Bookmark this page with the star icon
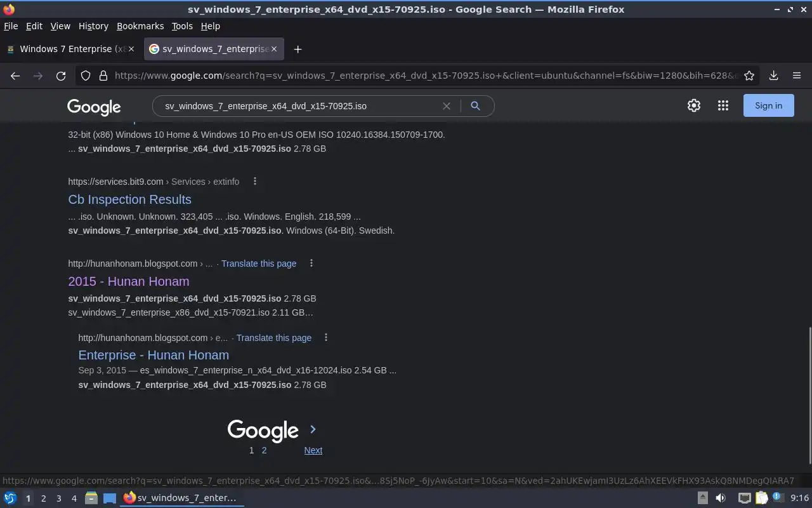This screenshot has width=812, height=508. [749, 76]
